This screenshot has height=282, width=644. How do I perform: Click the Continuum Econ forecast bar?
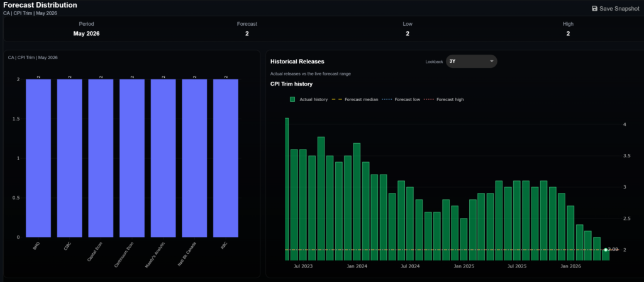click(x=132, y=158)
